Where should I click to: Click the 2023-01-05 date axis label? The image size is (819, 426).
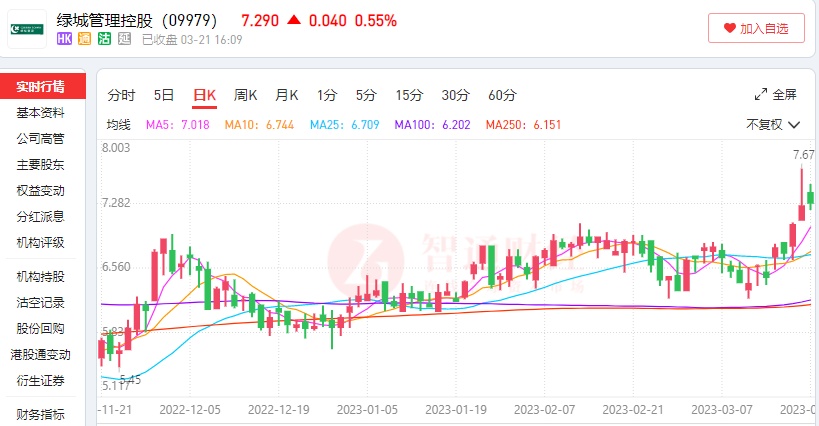[x=367, y=410]
